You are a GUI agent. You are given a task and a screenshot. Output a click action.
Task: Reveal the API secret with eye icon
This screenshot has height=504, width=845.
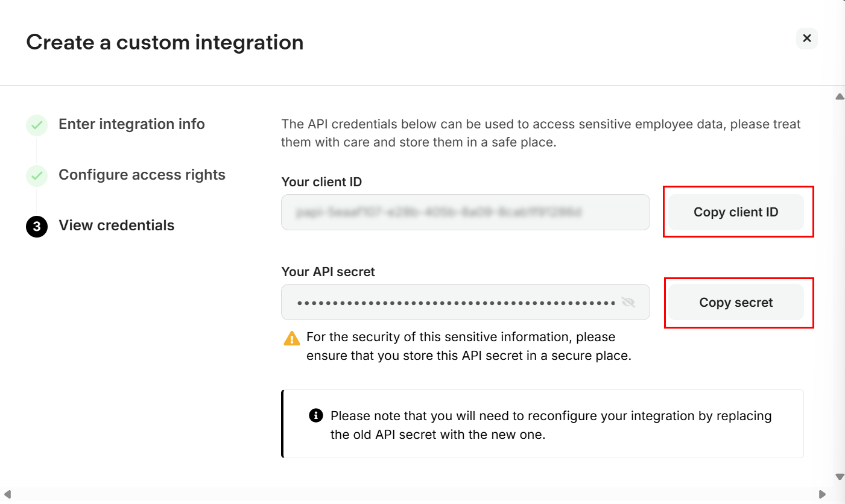(628, 302)
